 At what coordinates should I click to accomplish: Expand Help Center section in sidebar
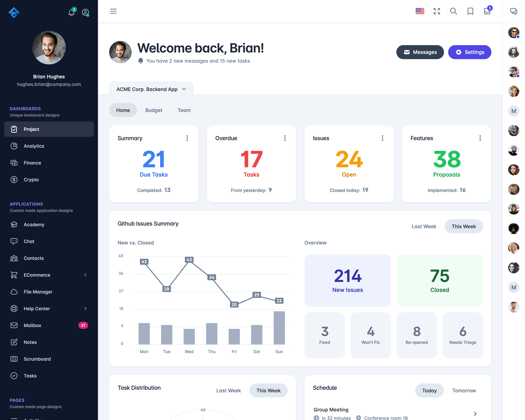coord(85,309)
